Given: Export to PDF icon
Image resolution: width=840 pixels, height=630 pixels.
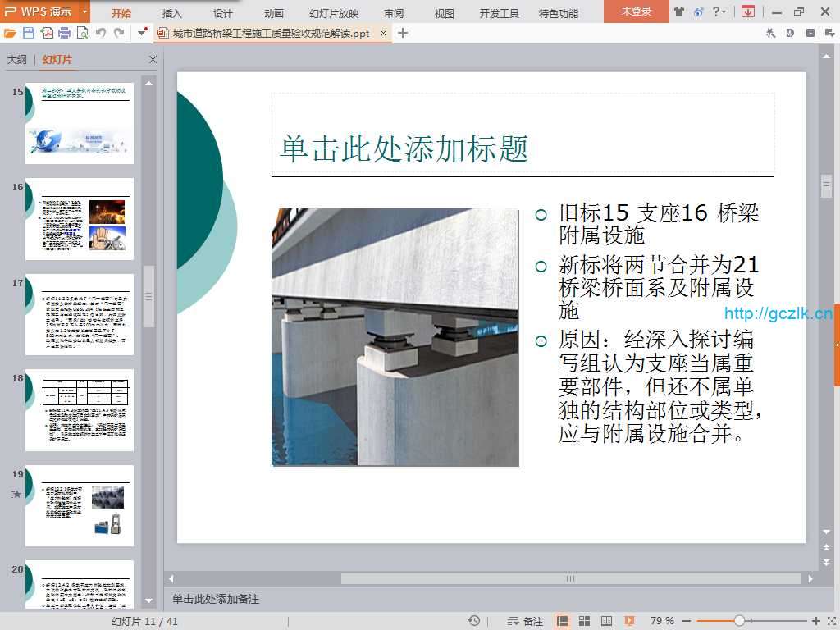Looking at the screenshot, I should [47, 33].
